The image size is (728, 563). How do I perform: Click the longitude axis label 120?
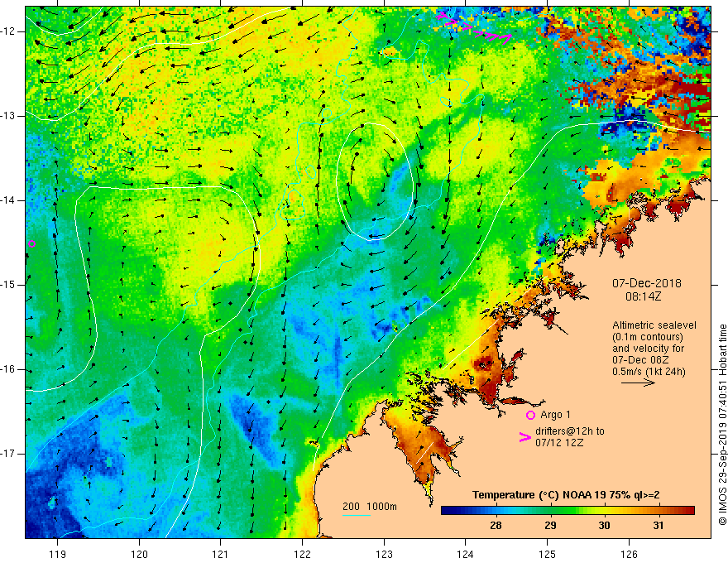[139, 554]
